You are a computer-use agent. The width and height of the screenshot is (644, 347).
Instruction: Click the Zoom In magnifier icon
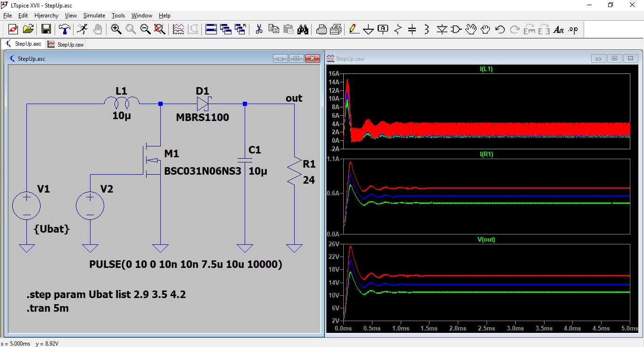pos(116,29)
